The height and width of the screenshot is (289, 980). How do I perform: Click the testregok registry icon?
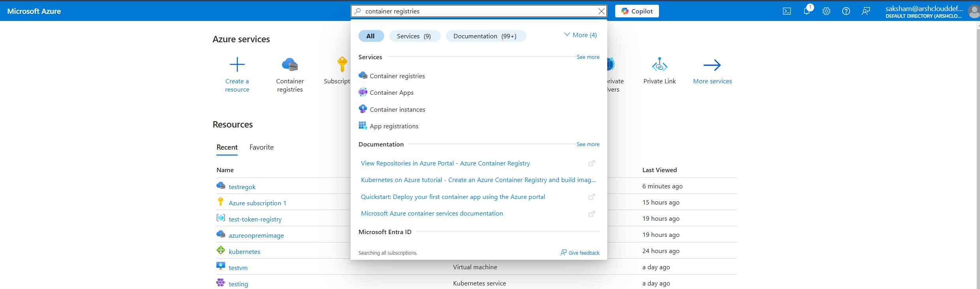[x=221, y=185]
